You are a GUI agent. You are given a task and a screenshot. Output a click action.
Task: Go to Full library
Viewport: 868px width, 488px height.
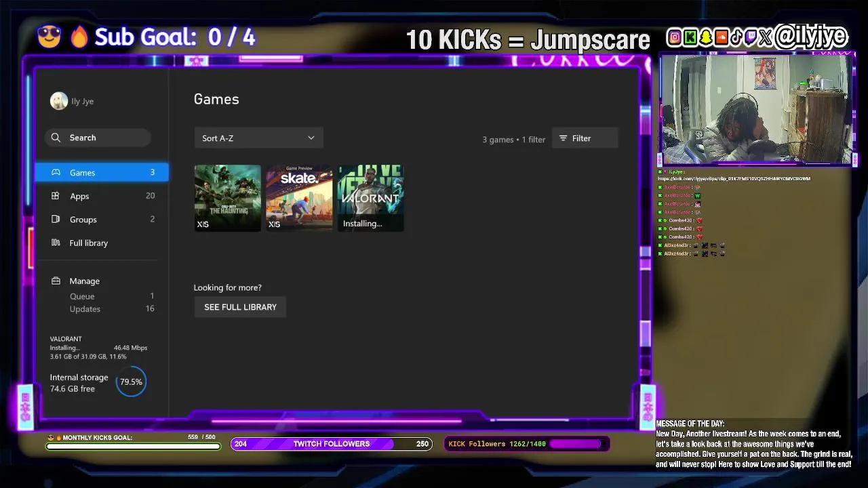pyautogui.click(x=102, y=243)
